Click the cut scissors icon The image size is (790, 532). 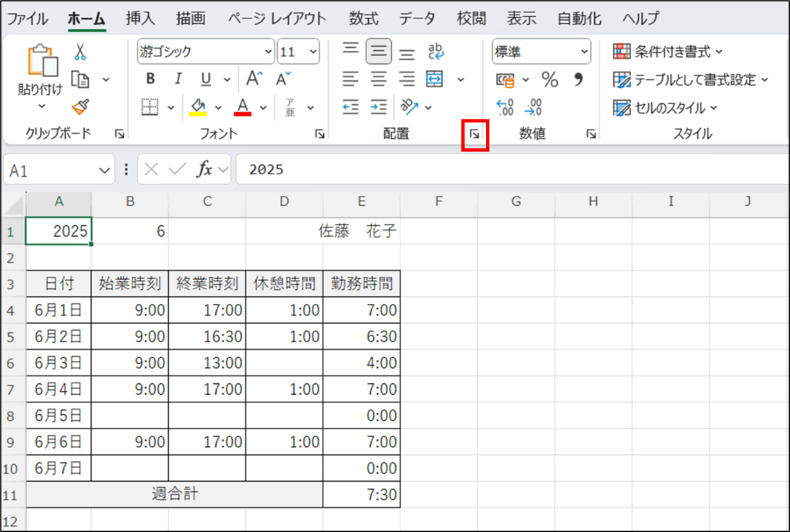(79, 52)
